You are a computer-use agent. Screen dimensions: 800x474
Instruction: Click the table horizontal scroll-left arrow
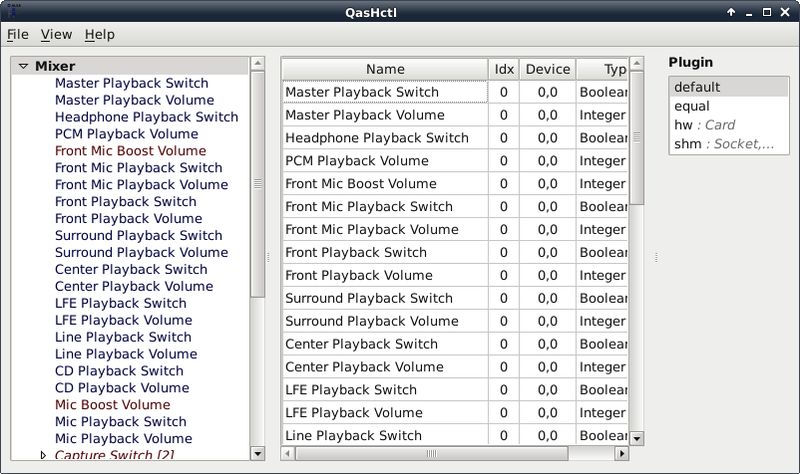288,453
